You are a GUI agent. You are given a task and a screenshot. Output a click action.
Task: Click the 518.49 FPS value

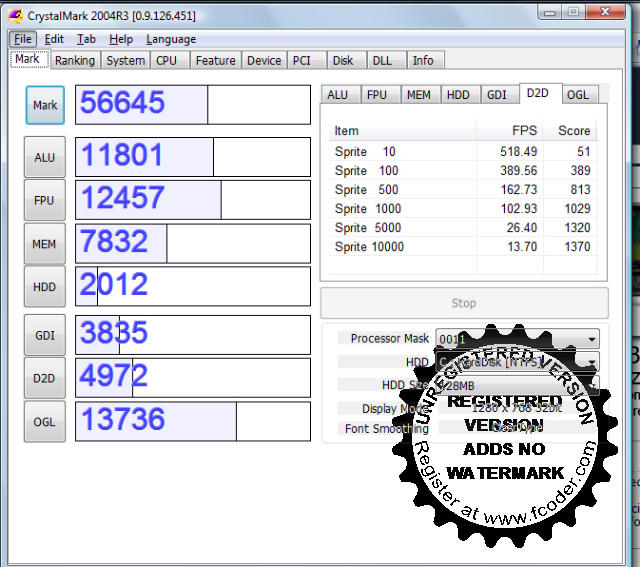[x=518, y=151]
